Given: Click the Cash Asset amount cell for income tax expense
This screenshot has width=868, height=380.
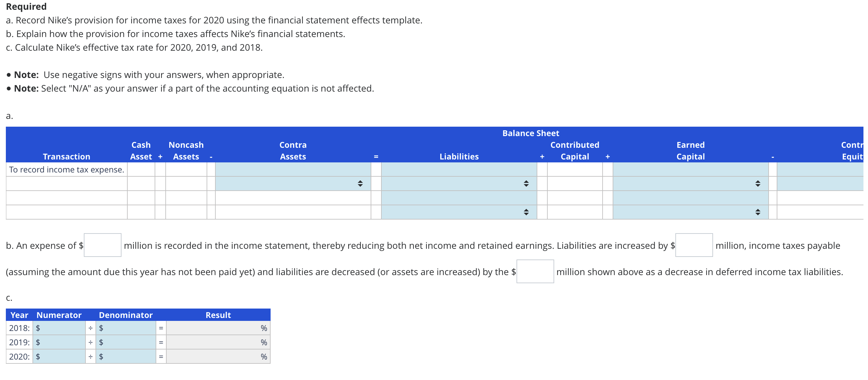Looking at the screenshot, I should (141, 170).
